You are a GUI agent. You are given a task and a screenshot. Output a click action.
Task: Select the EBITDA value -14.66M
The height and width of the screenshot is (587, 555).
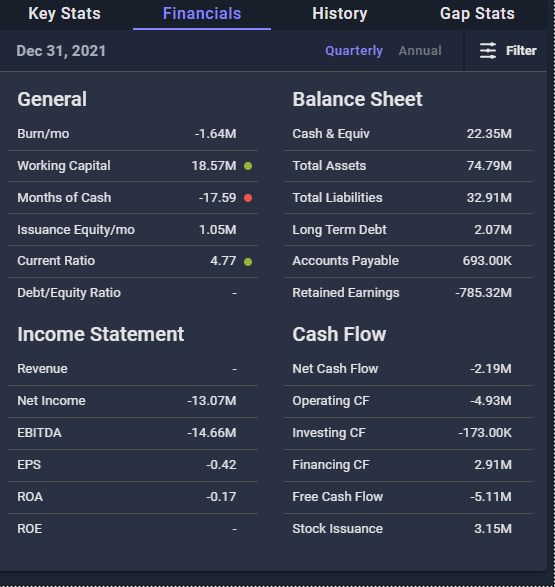(x=212, y=433)
